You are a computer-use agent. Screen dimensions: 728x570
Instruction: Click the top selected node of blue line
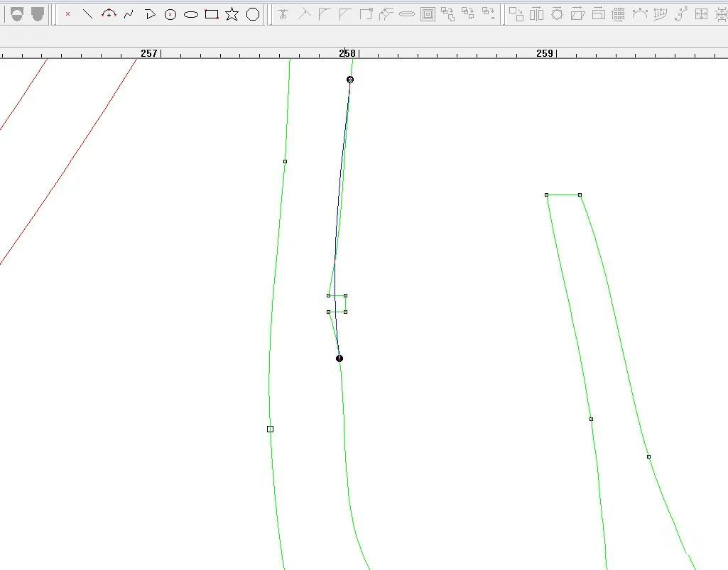click(350, 80)
